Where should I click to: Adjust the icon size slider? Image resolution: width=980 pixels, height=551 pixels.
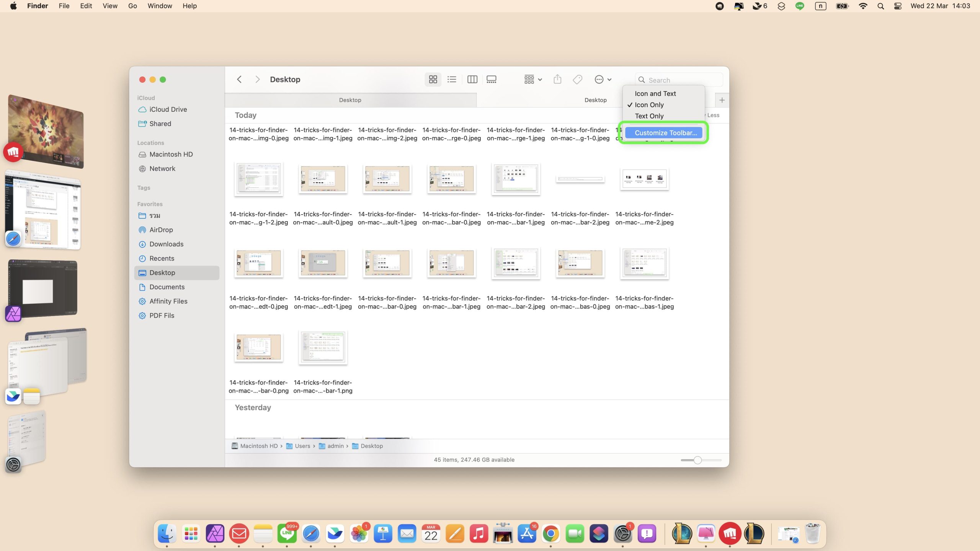[697, 460]
